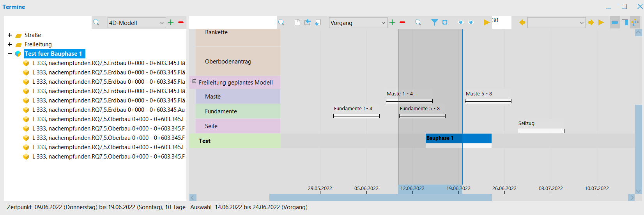Click the Bauphase 1 blue timeline bar
Viewport: 644px width, 215px height.
(x=458, y=138)
